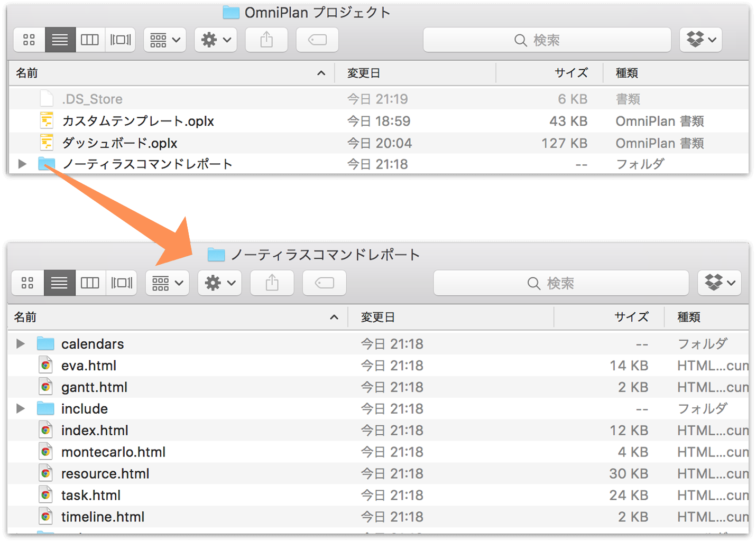
Task: Switch bottom window to column view
Action: tap(90, 283)
